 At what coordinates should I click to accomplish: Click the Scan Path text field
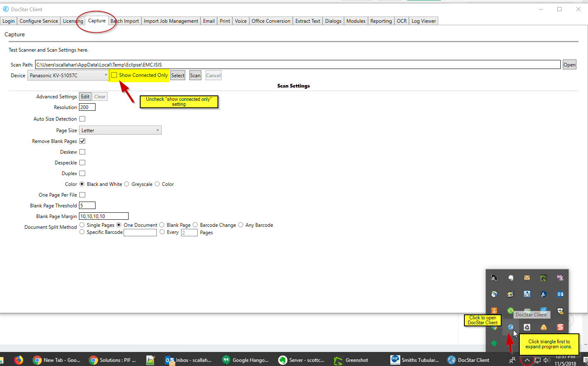pyautogui.click(x=298, y=64)
